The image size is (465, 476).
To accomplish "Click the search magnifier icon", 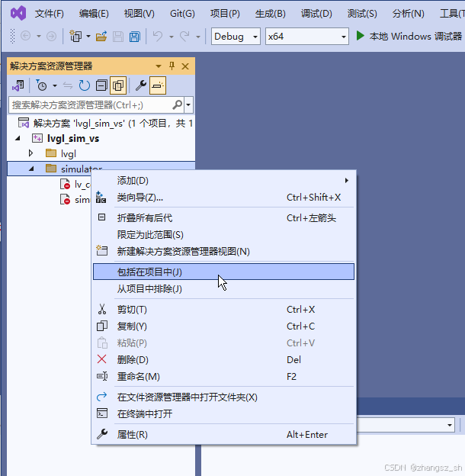I will pyautogui.click(x=178, y=105).
